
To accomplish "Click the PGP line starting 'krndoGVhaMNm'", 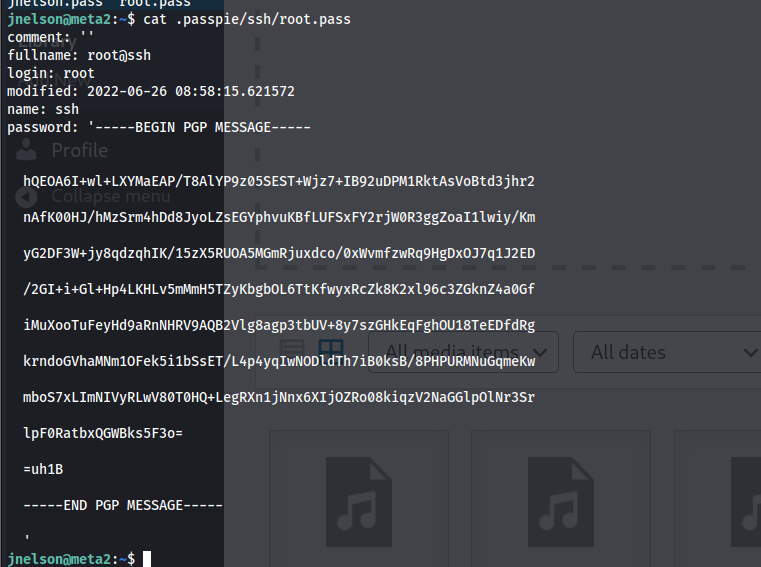I will 279,361.
